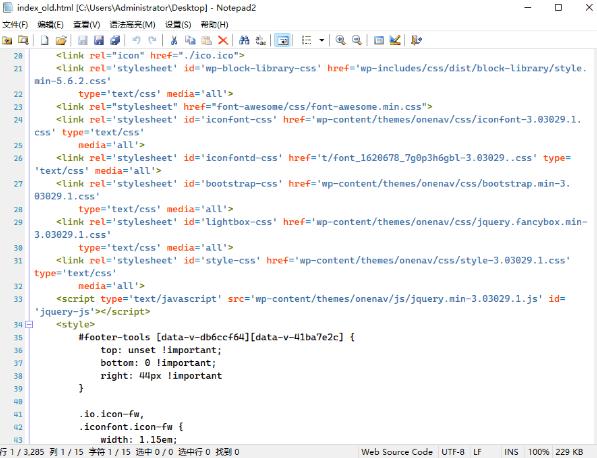597x458 pixels.
Task: Open the 查看(V) menu
Action: [86, 25]
